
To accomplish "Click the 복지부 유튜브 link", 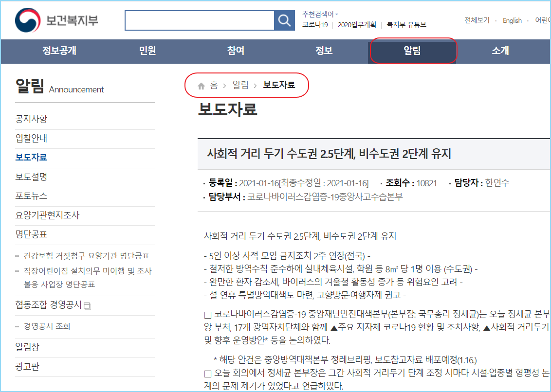I will point(406,25).
